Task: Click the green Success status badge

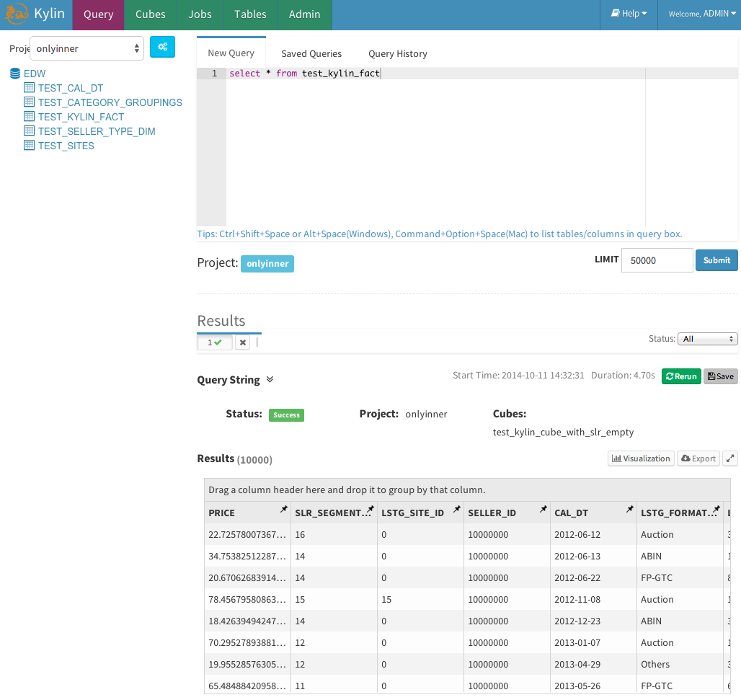Action: [286, 415]
